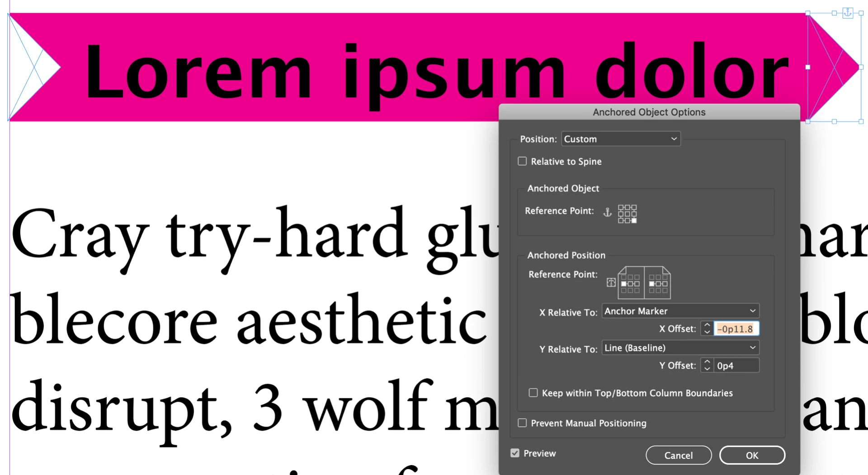
Task: Click the middle-left handle of selected arrow frame
Action: 808,67
